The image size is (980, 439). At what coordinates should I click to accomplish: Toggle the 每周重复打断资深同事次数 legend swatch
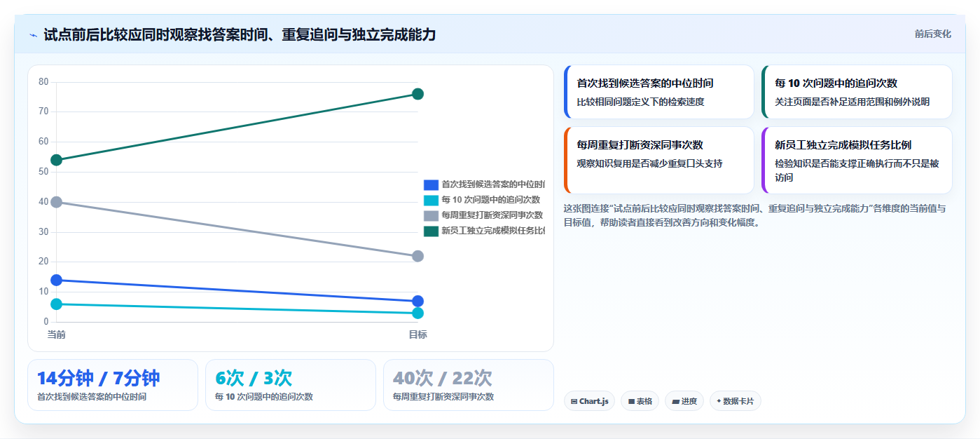click(431, 215)
